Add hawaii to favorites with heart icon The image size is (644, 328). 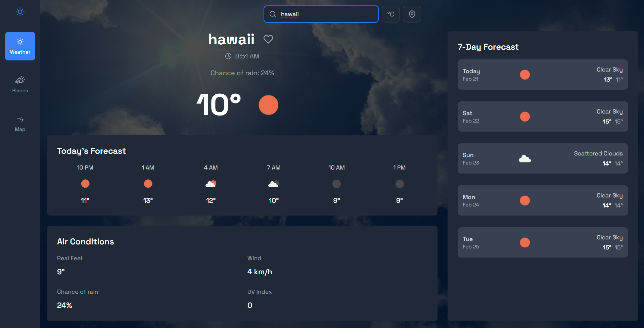click(x=268, y=39)
